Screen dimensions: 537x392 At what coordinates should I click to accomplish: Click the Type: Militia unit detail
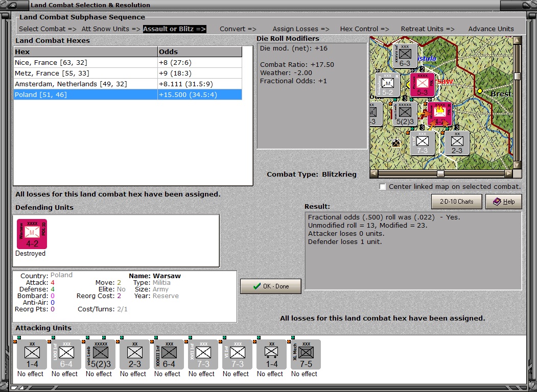click(x=152, y=283)
